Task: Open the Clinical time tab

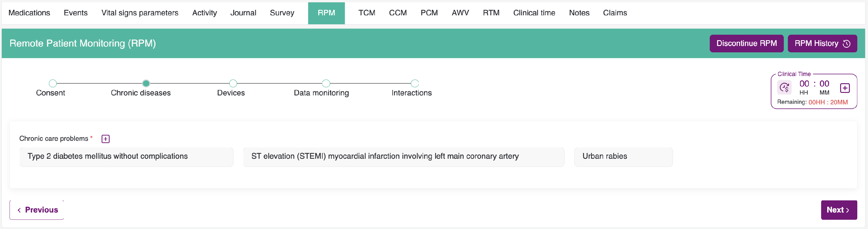Action: (534, 13)
